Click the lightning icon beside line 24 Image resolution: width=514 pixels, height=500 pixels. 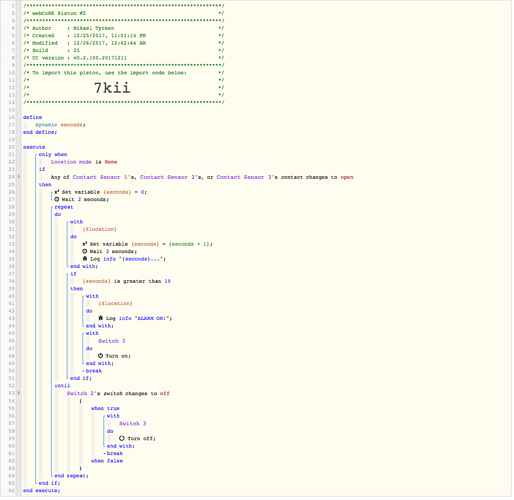click(19, 177)
